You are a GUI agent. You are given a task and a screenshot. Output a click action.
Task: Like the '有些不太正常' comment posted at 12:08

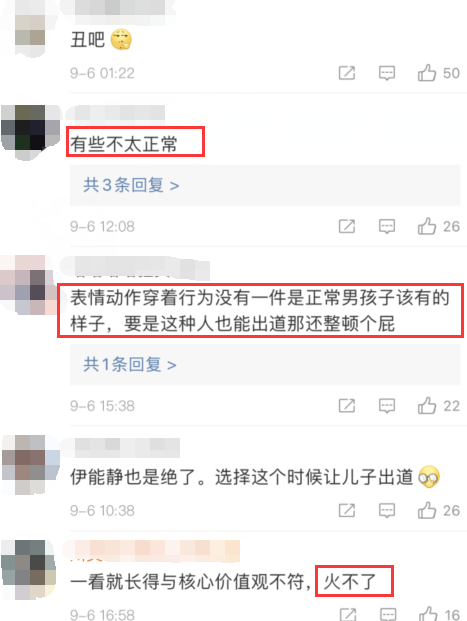(427, 226)
